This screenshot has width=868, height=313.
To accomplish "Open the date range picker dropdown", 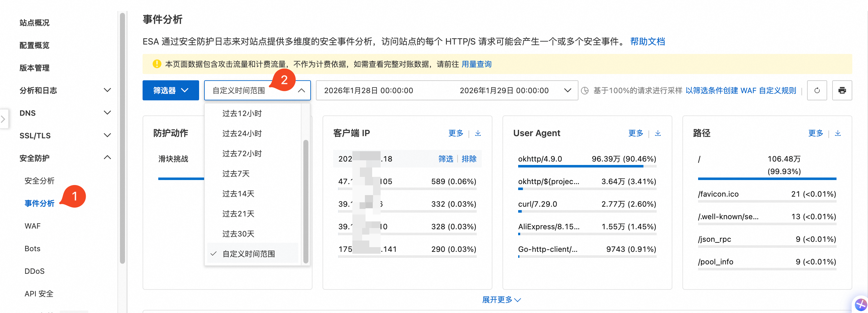I will [x=567, y=90].
